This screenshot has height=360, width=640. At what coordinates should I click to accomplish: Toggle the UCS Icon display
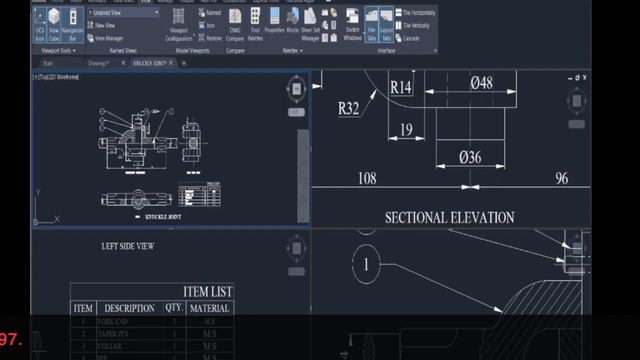point(40,25)
